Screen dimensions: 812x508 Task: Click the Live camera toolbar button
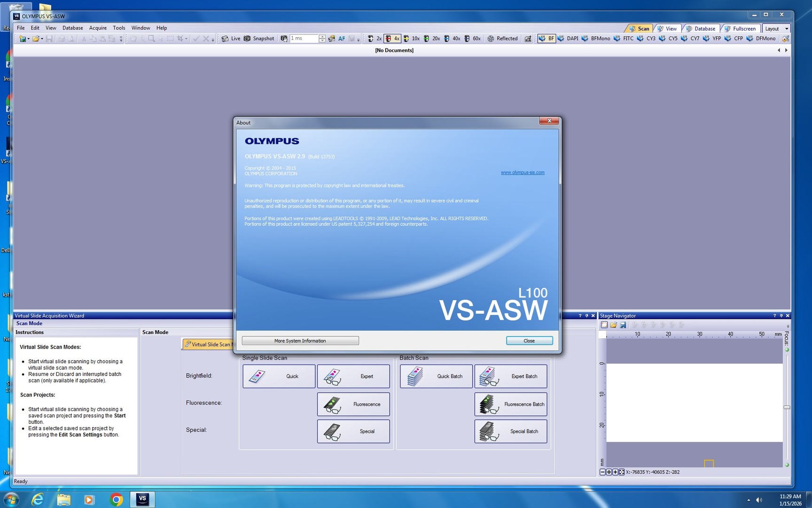[x=231, y=39]
